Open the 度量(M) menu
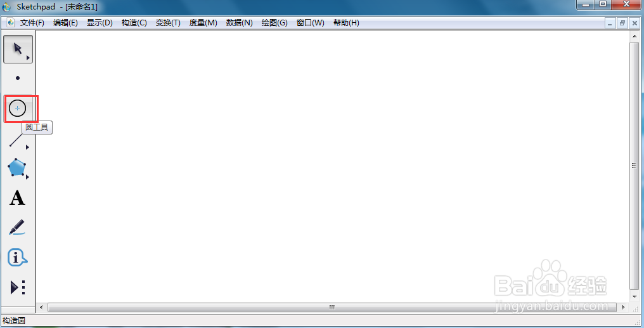The image size is (644, 328). click(203, 23)
